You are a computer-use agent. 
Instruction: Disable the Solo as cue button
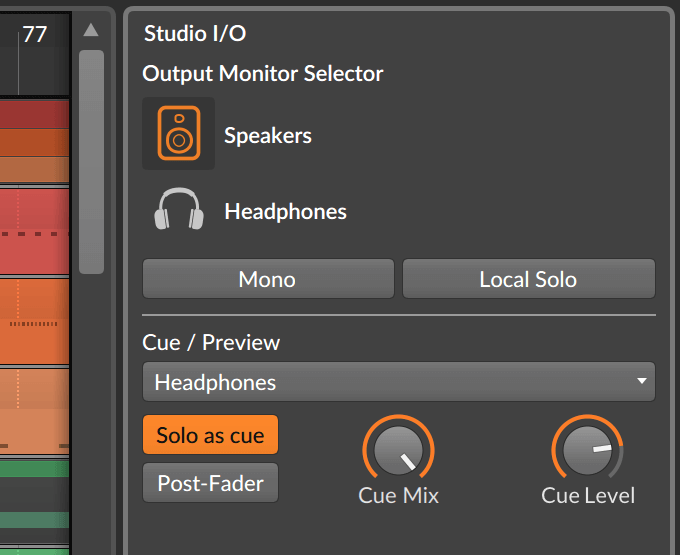(x=210, y=435)
